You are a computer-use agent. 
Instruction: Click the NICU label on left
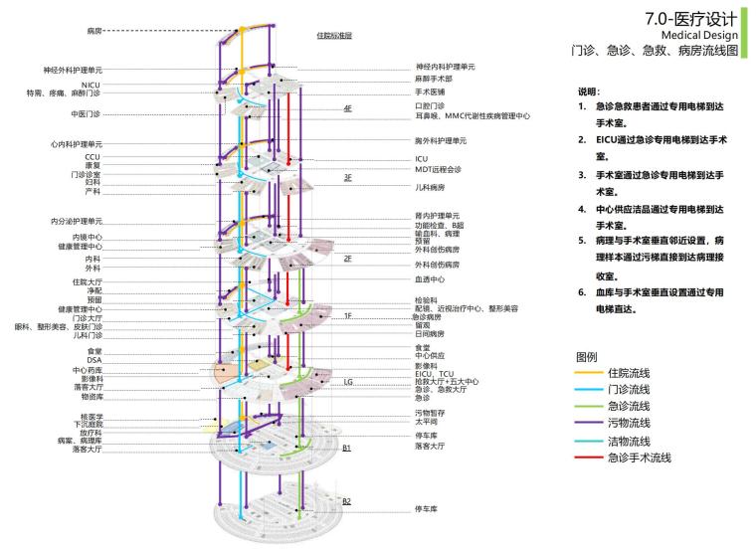tap(91, 85)
